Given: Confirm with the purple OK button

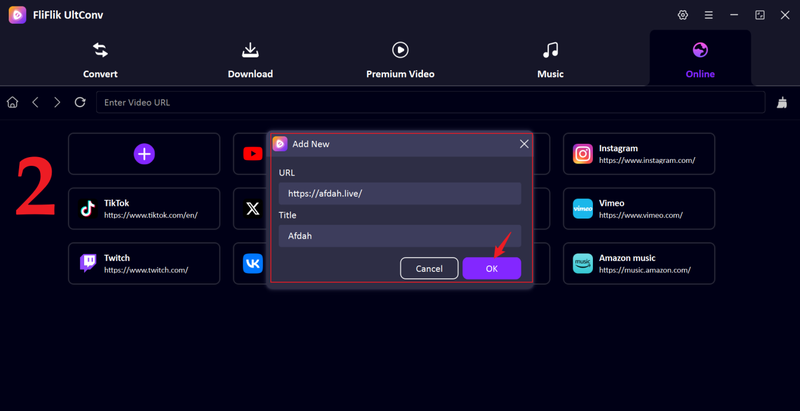Looking at the screenshot, I should point(491,268).
